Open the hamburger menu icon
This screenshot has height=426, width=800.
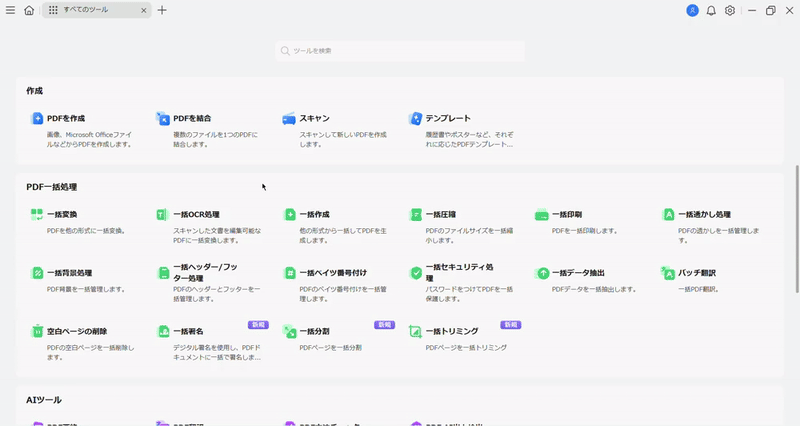(10, 10)
